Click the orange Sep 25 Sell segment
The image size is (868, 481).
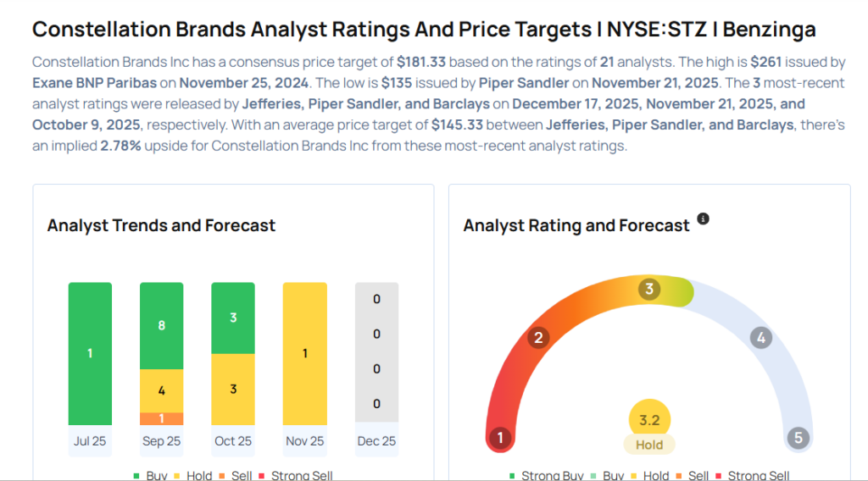coord(161,418)
